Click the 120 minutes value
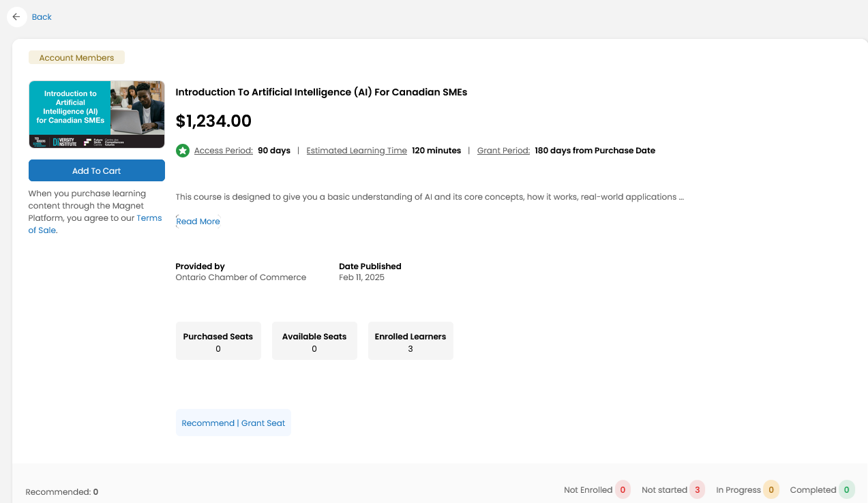Viewport: 868px width, 503px height. pyautogui.click(x=436, y=151)
